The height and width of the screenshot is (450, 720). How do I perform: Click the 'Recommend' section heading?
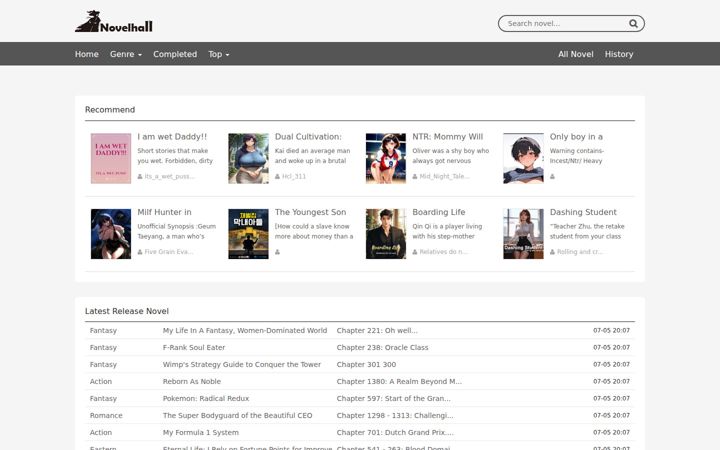(x=110, y=110)
